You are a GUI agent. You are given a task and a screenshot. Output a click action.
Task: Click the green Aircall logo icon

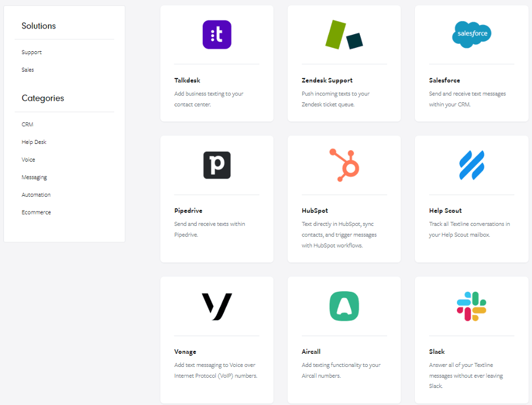[344, 306]
